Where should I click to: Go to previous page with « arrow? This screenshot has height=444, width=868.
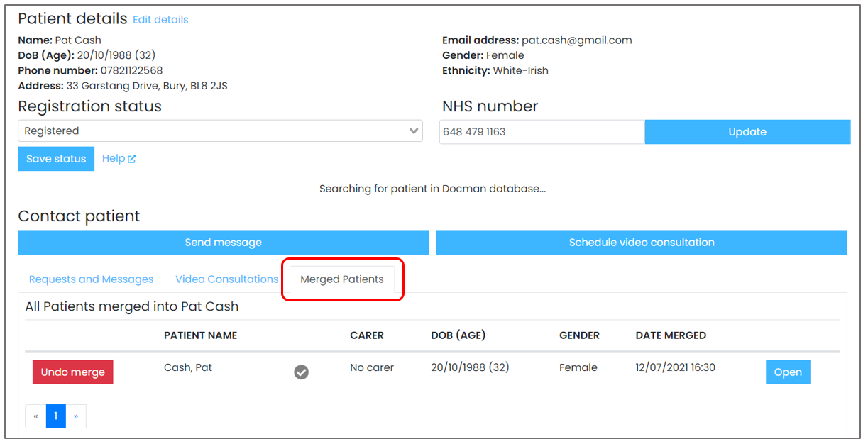point(35,416)
